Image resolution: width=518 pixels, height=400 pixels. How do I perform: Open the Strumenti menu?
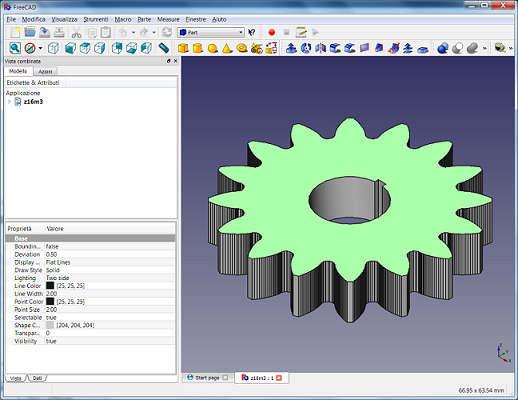point(96,20)
